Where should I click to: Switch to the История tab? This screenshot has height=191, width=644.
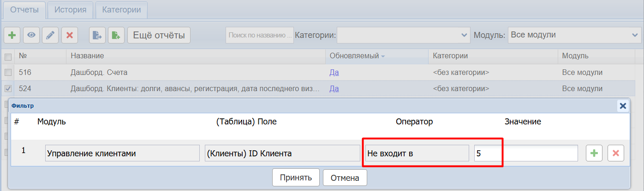71,10
